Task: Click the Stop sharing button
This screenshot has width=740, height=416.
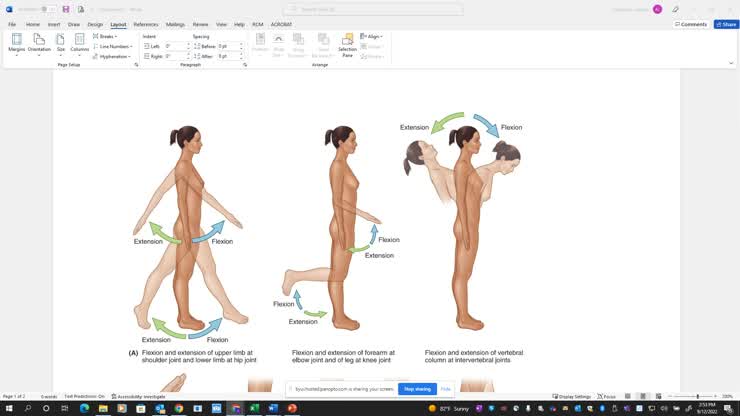Action: (x=417, y=389)
